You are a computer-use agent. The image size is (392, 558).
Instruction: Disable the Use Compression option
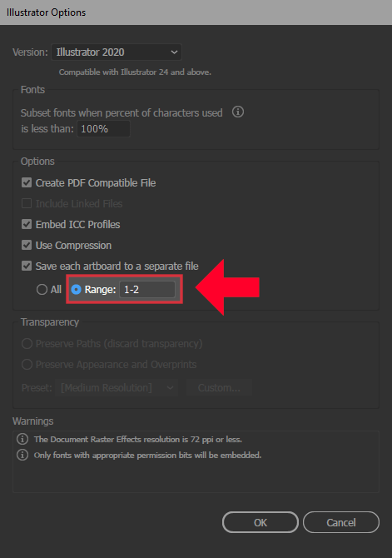(x=27, y=245)
